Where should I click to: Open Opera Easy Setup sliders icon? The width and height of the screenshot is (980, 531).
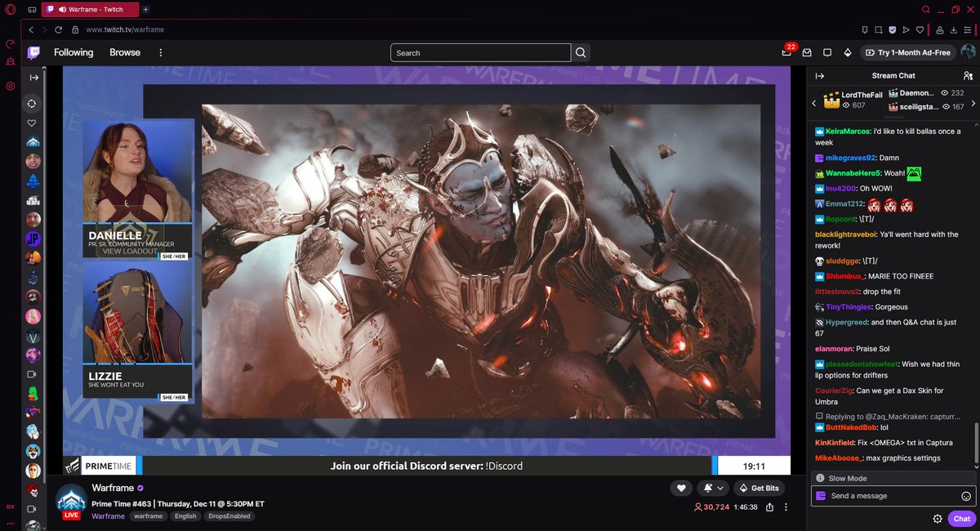tap(968, 29)
